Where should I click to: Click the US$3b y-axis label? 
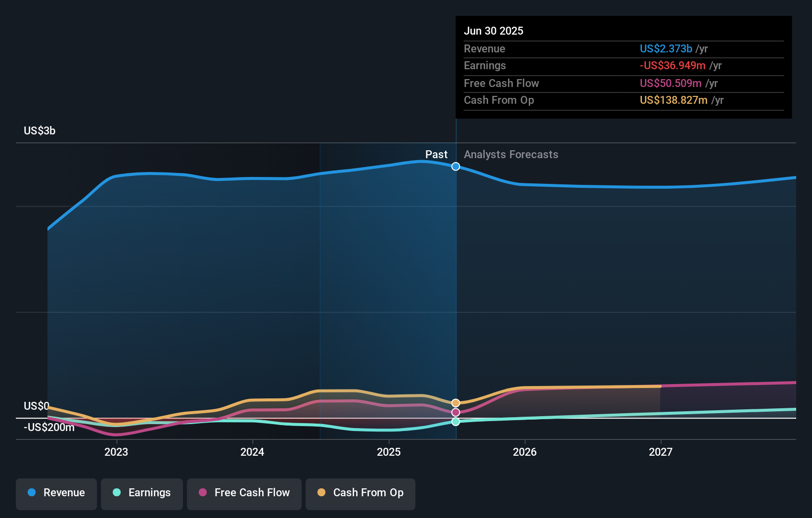40,131
